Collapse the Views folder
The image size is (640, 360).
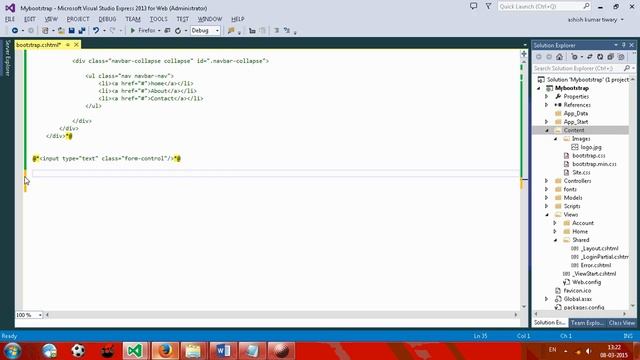tap(547, 215)
